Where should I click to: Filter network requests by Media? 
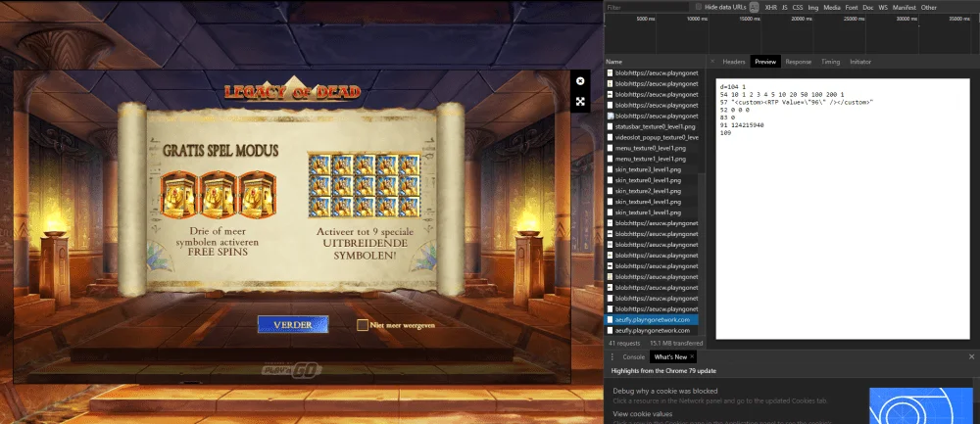pyautogui.click(x=832, y=8)
